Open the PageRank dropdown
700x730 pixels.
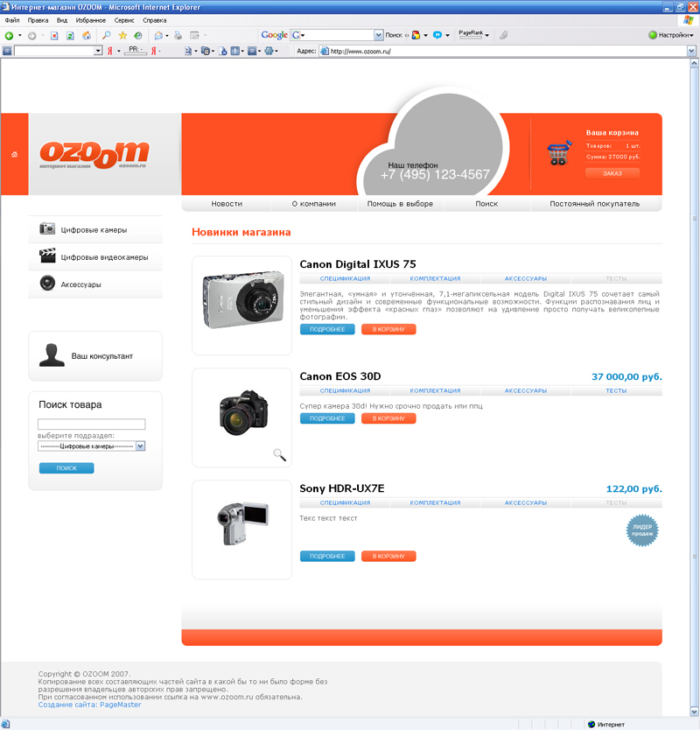(486, 35)
